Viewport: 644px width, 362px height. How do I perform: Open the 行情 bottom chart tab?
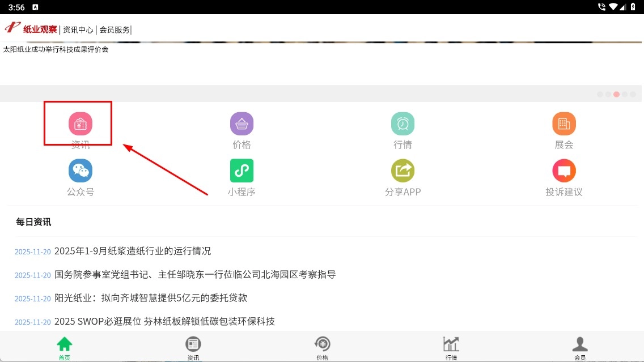tap(451, 347)
